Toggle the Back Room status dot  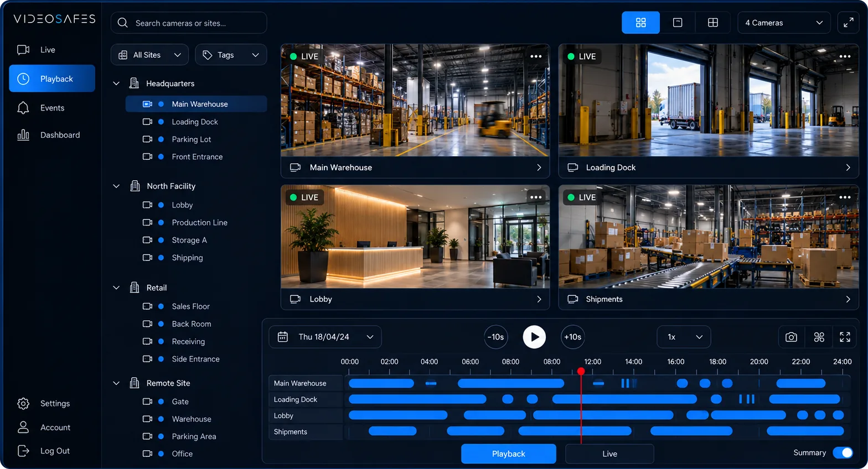point(161,324)
